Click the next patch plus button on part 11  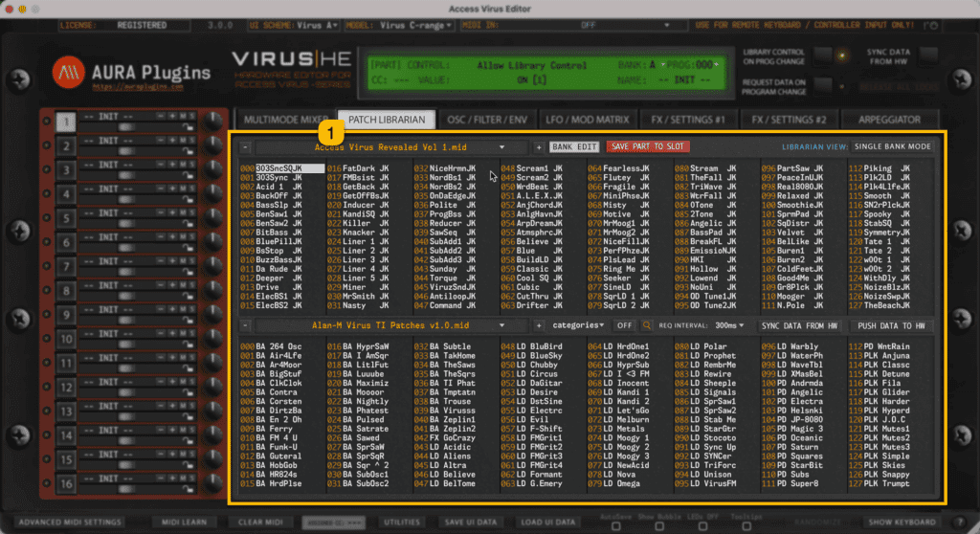[172, 358]
